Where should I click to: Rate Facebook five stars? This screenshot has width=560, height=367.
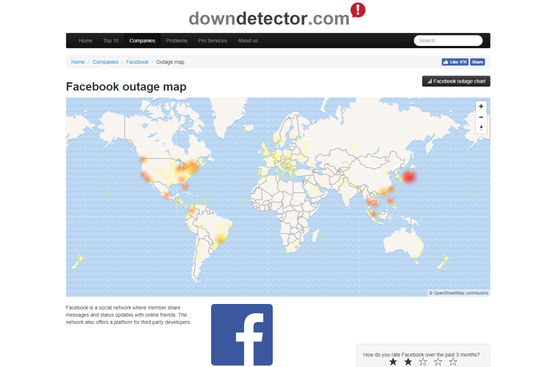pyautogui.click(x=453, y=362)
